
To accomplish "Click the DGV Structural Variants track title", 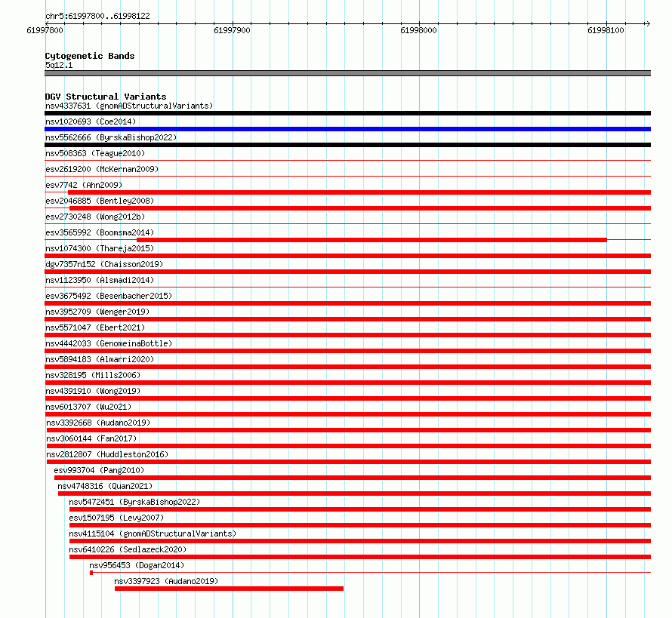I will (x=106, y=97).
